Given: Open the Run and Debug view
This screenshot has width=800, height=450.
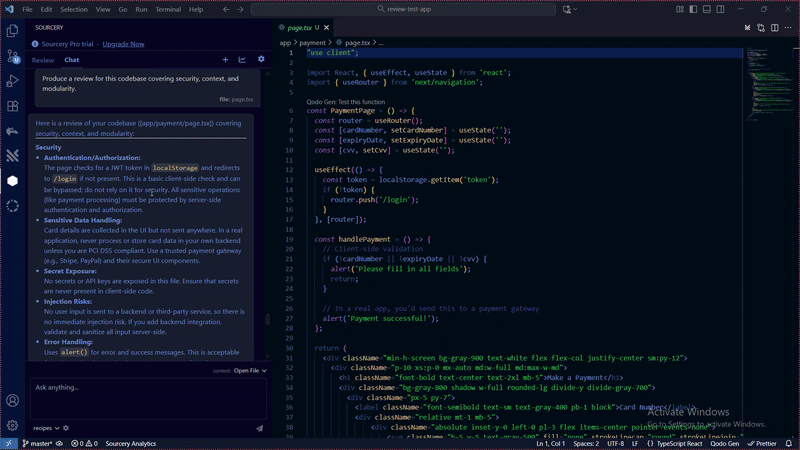Looking at the screenshot, I should point(12,81).
